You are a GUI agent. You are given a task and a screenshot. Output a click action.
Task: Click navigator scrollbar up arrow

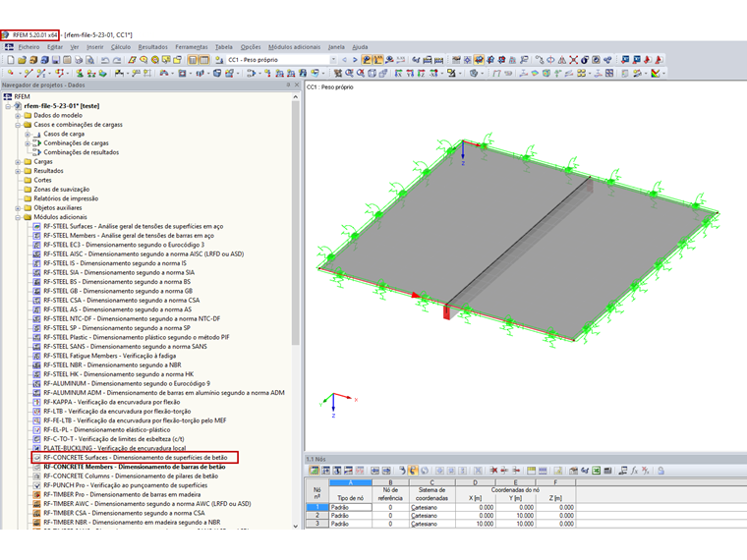tap(296, 96)
